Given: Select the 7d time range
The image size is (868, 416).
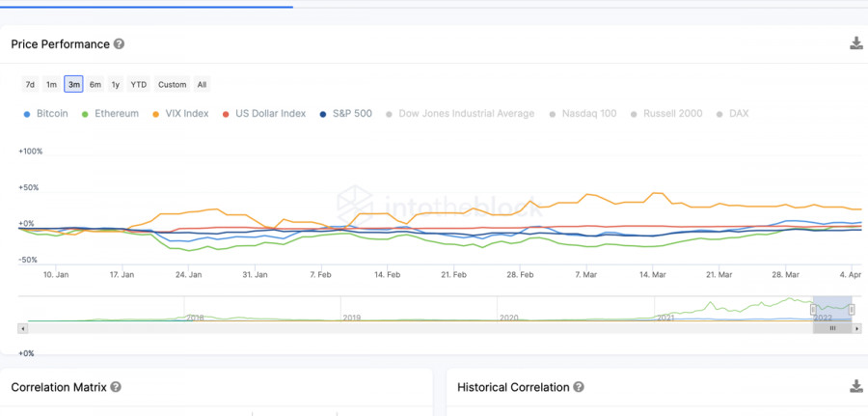Looking at the screenshot, I should tap(30, 84).
